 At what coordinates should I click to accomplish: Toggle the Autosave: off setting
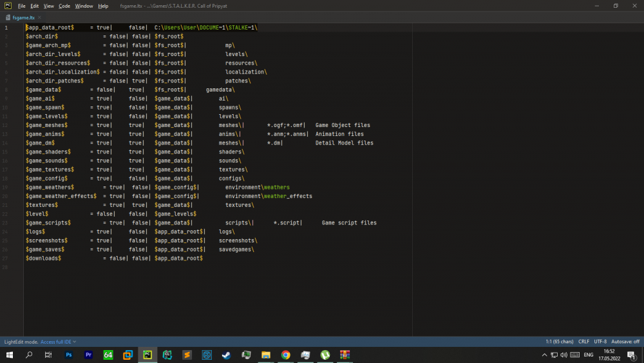(625, 342)
